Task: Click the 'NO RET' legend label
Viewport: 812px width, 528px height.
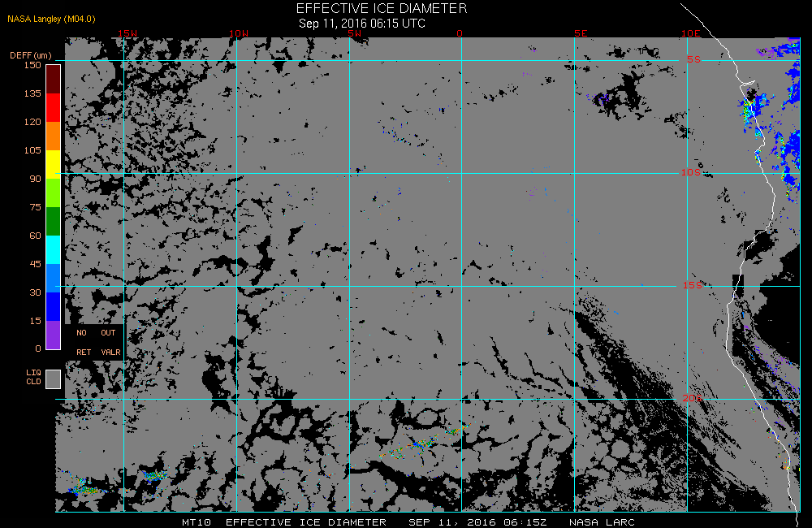Action: (83, 343)
